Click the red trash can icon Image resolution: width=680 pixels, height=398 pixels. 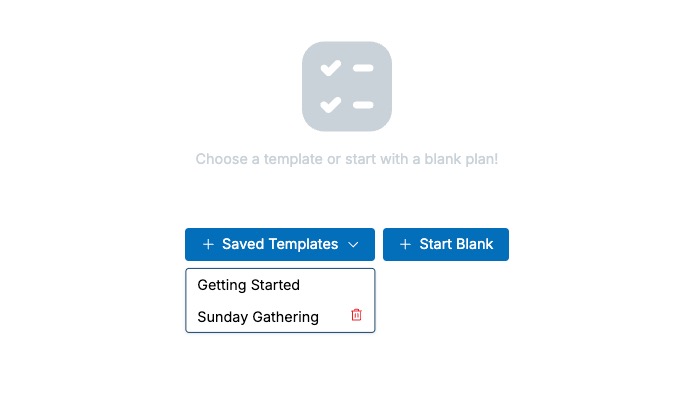[356, 315]
